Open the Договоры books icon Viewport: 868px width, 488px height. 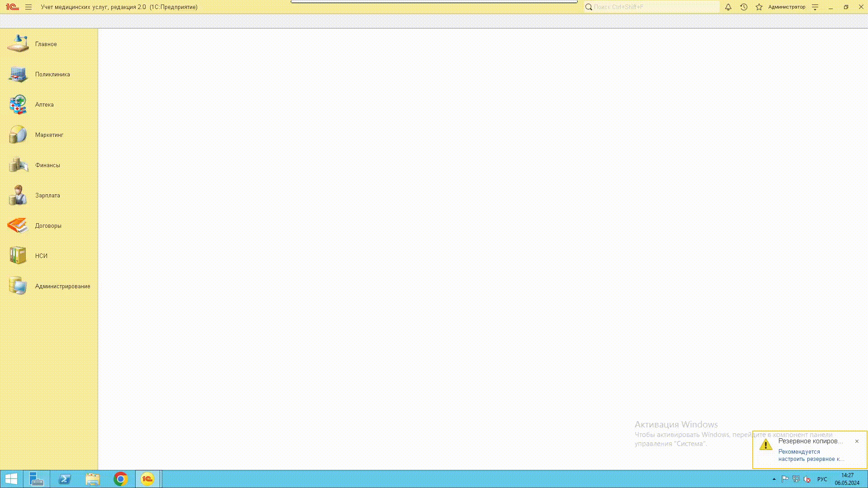click(x=18, y=225)
